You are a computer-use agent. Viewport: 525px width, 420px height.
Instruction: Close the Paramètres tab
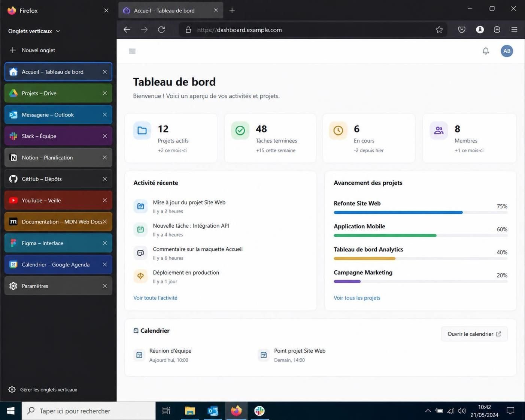coord(105,286)
